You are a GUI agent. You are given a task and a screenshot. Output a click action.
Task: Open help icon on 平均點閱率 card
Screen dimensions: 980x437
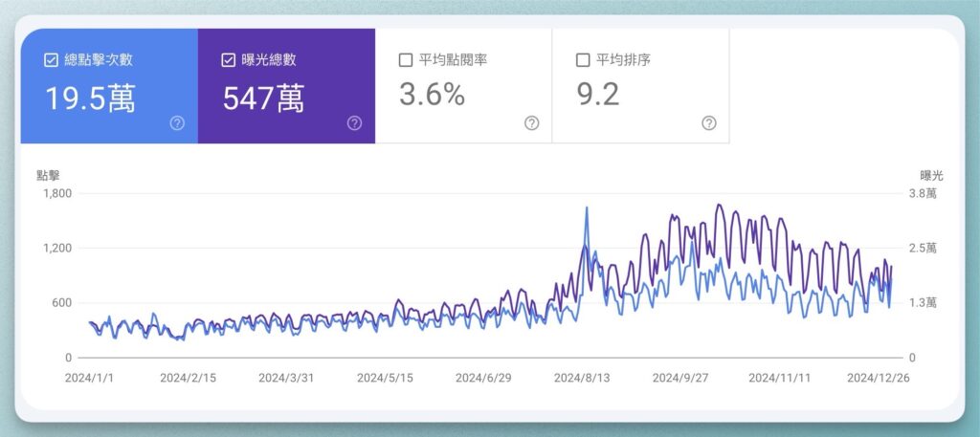(531, 123)
